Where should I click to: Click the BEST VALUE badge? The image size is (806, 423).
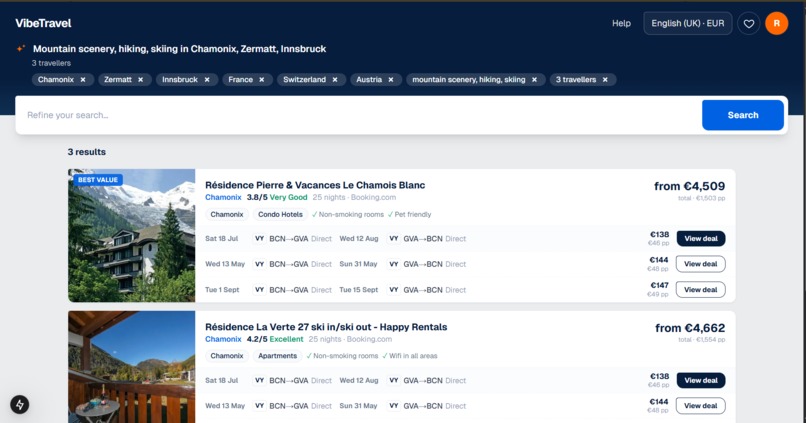[x=98, y=180]
